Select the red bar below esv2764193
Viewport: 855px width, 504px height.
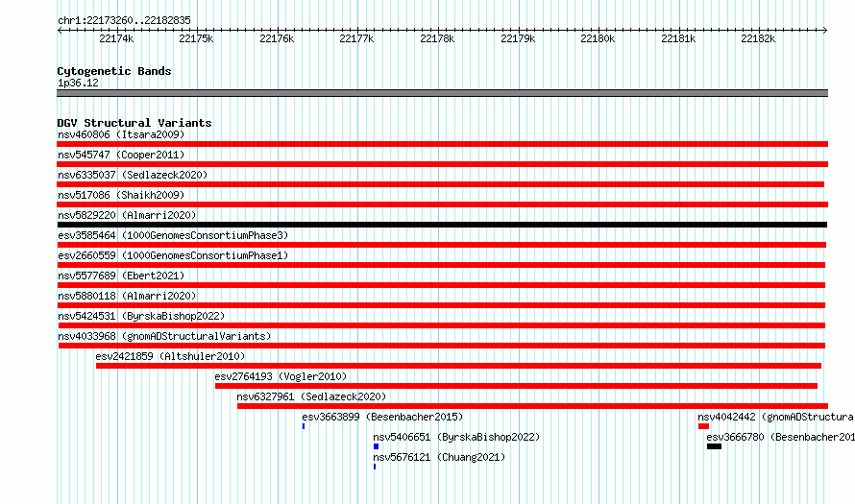pyautogui.click(x=517, y=386)
